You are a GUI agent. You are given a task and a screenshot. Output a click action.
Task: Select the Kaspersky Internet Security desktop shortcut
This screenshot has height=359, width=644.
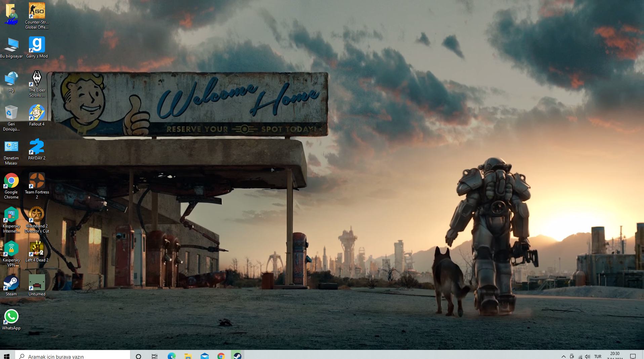(x=11, y=220)
